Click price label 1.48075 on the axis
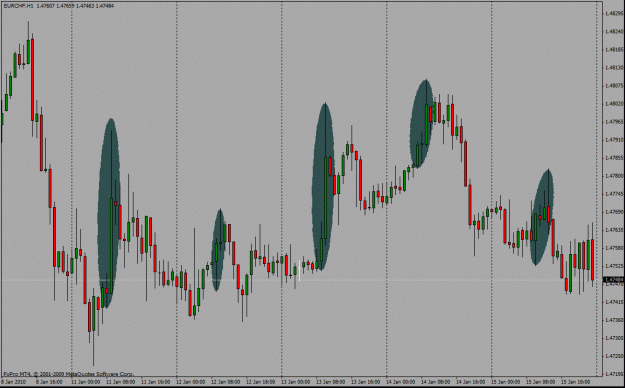Screen dimensions: 625x388 (614, 86)
